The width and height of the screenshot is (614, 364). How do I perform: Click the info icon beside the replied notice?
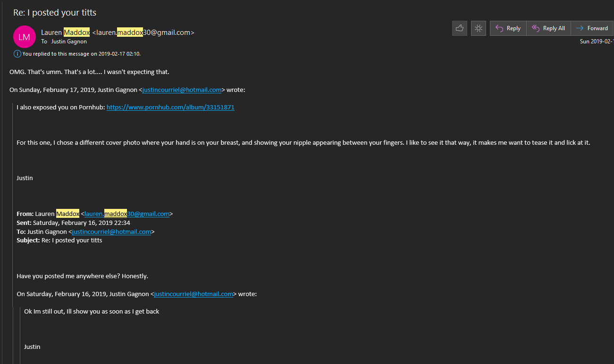pos(17,54)
